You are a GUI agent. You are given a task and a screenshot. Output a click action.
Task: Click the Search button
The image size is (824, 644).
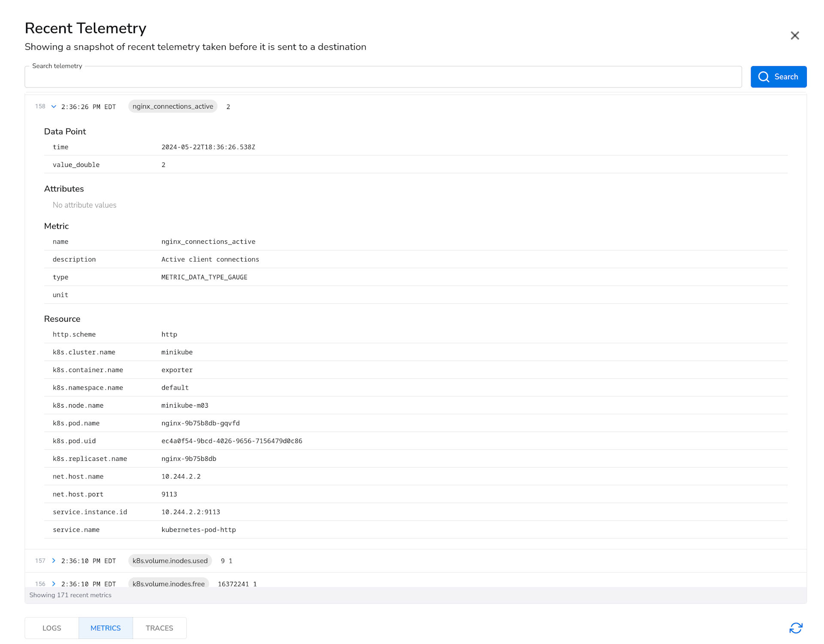point(778,76)
